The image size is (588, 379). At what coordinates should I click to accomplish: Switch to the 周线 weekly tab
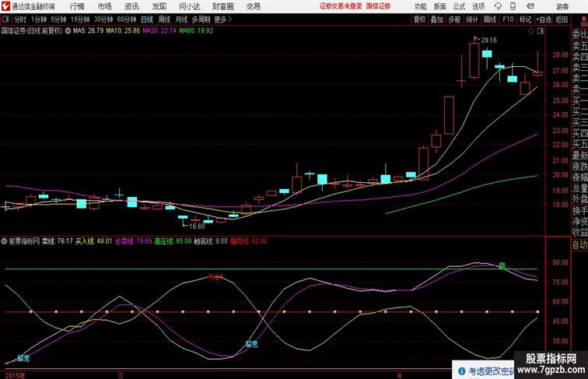tap(164, 19)
